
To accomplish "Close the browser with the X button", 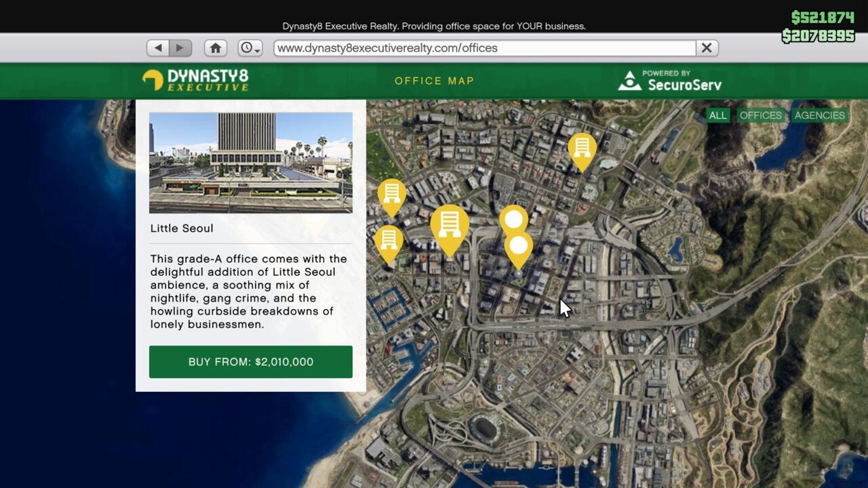I will point(706,48).
